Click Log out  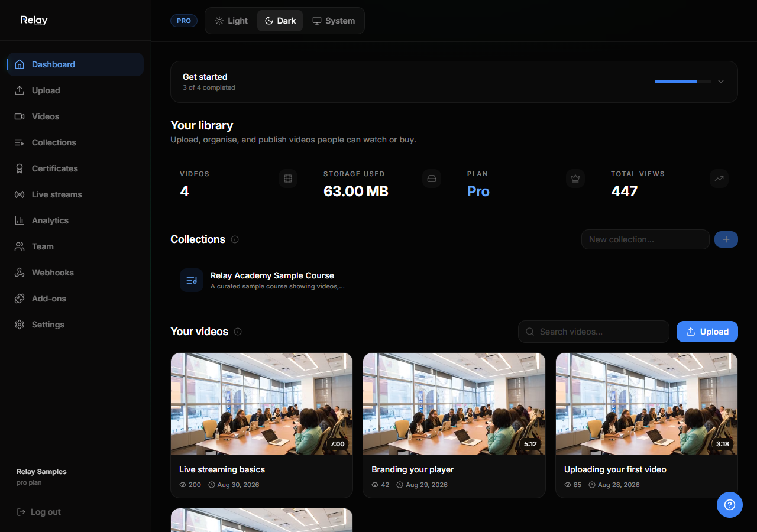[39, 512]
